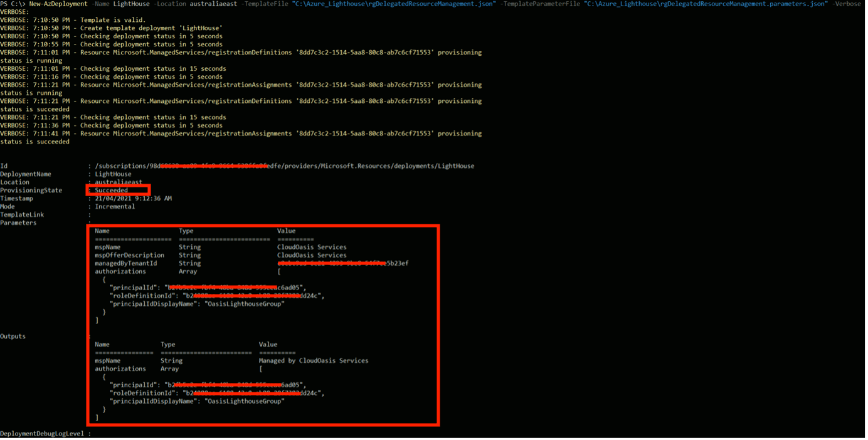Click authorizations in the Parameters table
This screenshot has width=868, height=440.
point(120,272)
